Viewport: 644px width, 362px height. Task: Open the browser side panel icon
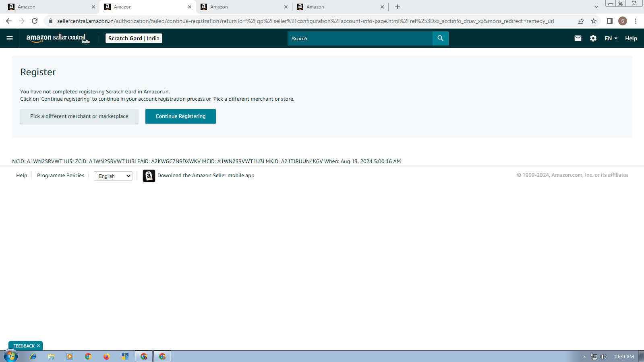[x=609, y=21]
